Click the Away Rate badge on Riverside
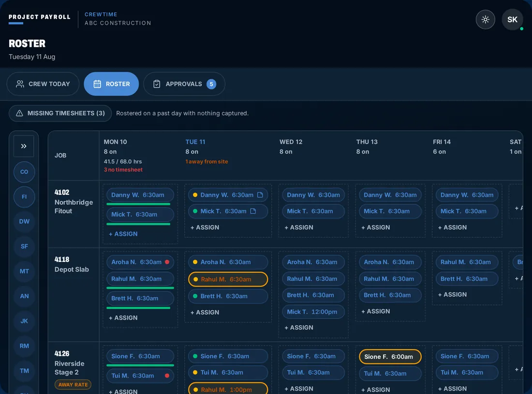Viewport: 532px width, 394px height. [73, 384]
